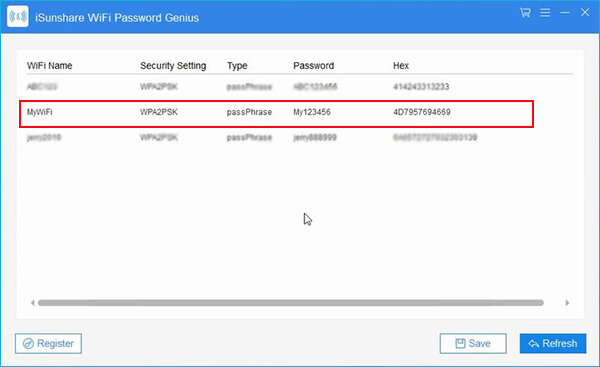Click the Password column header

pyautogui.click(x=313, y=66)
